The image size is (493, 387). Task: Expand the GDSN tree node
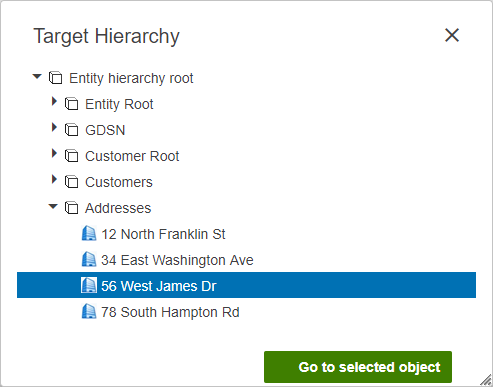pyautogui.click(x=54, y=127)
